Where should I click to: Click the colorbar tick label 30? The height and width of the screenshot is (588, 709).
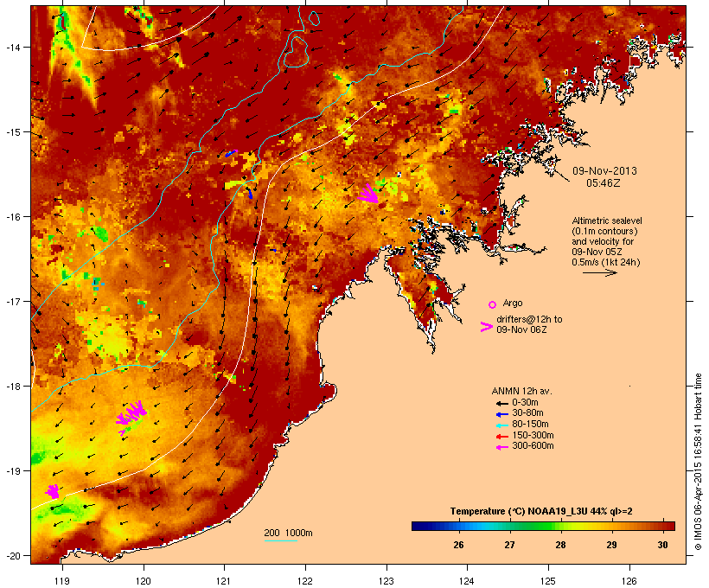tap(663, 545)
